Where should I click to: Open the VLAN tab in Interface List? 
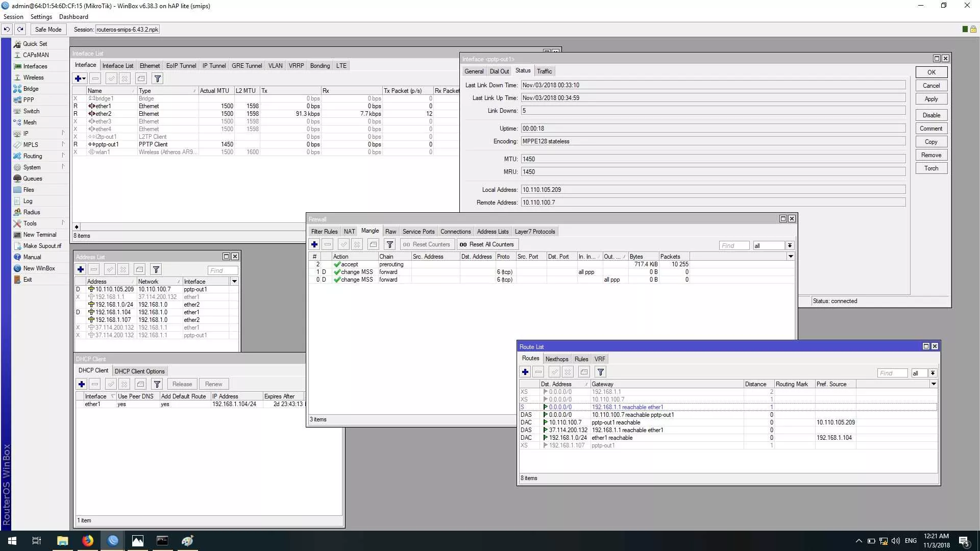(x=275, y=66)
